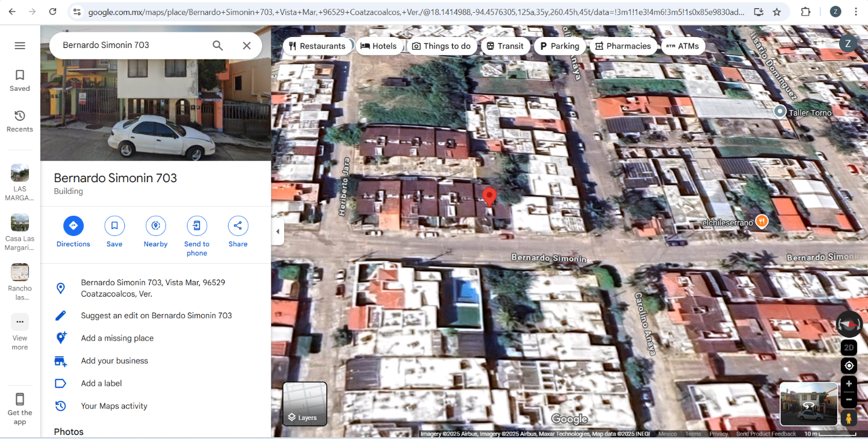
Task: Filter map by Restaurants
Action: click(317, 46)
